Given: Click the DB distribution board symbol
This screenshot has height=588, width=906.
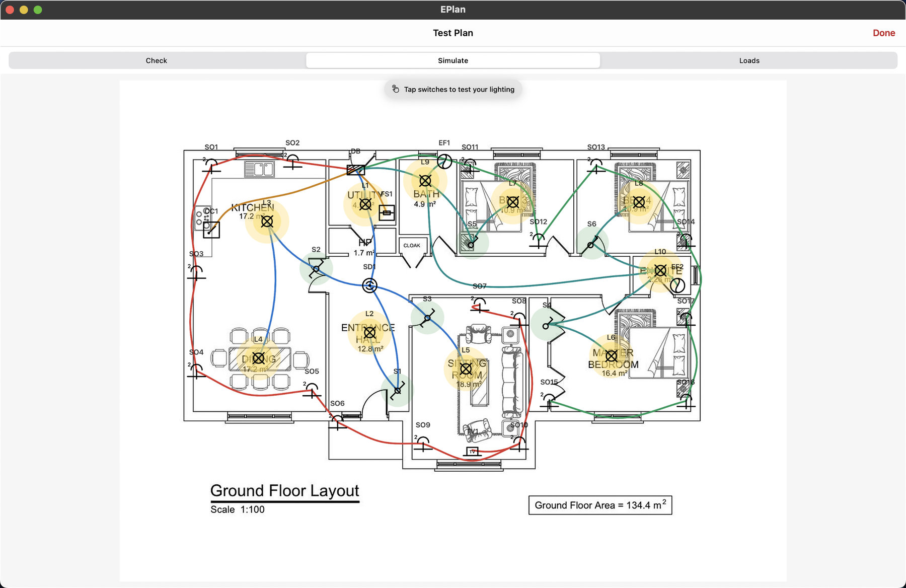Looking at the screenshot, I should coord(356,170).
